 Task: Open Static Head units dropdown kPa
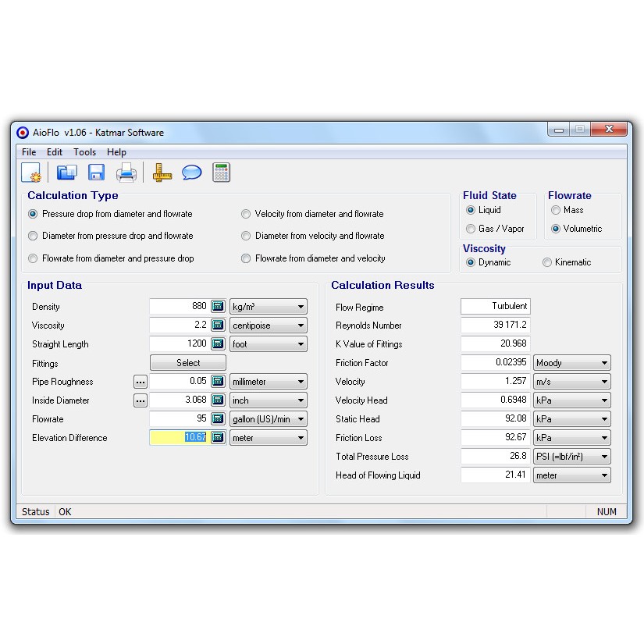(x=571, y=419)
